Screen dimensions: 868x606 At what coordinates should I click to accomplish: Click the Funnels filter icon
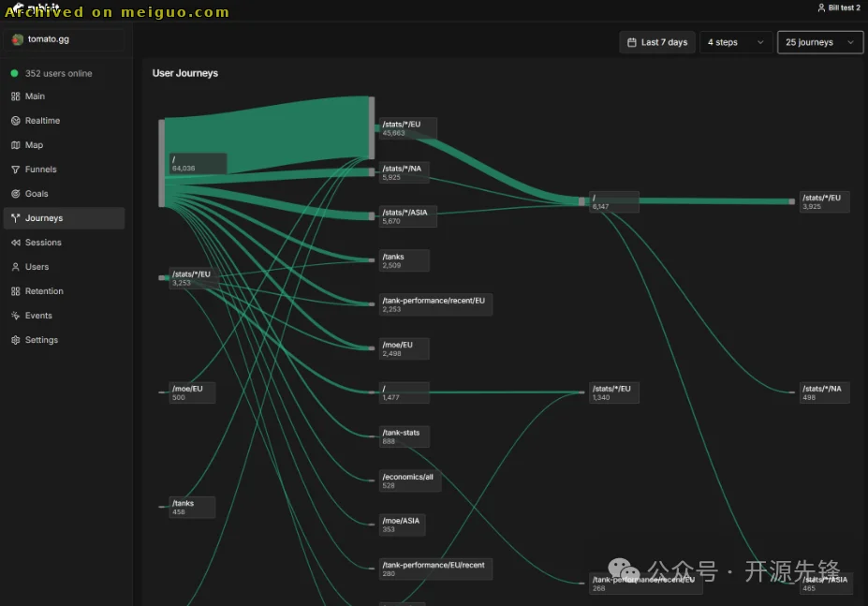tap(15, 170)
